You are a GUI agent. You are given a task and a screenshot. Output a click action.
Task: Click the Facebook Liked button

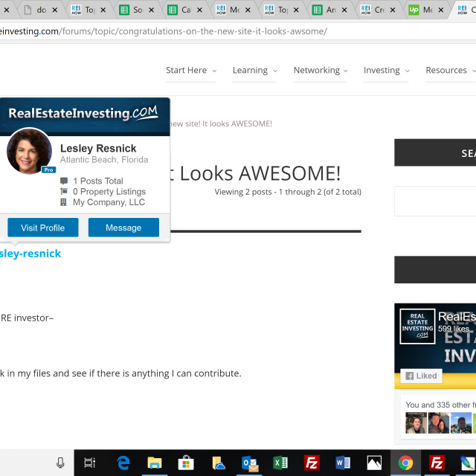pyautogui.click(x=421, y=376)
